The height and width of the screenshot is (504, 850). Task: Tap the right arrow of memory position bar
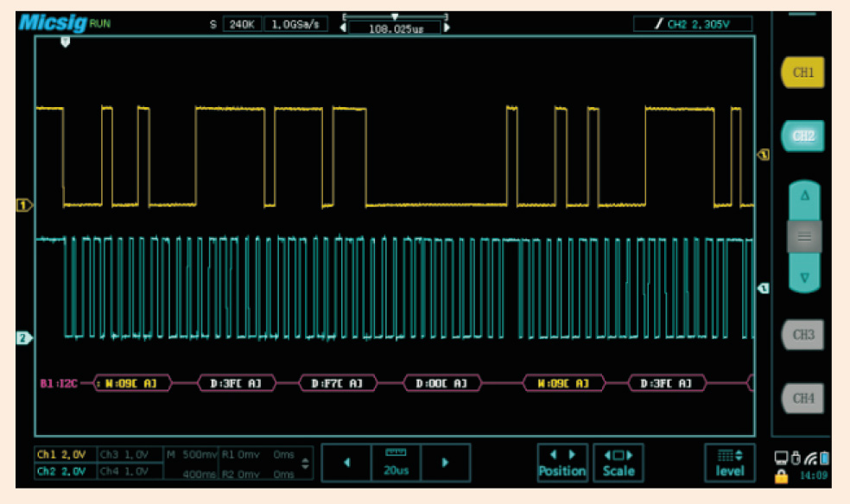(447, 28)
